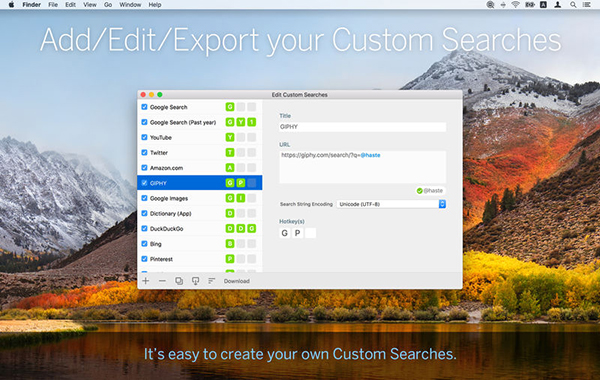Open Notification Center icon
This screenshot has height=380, width=600.
pyautogui.click(x=587, y=5)
